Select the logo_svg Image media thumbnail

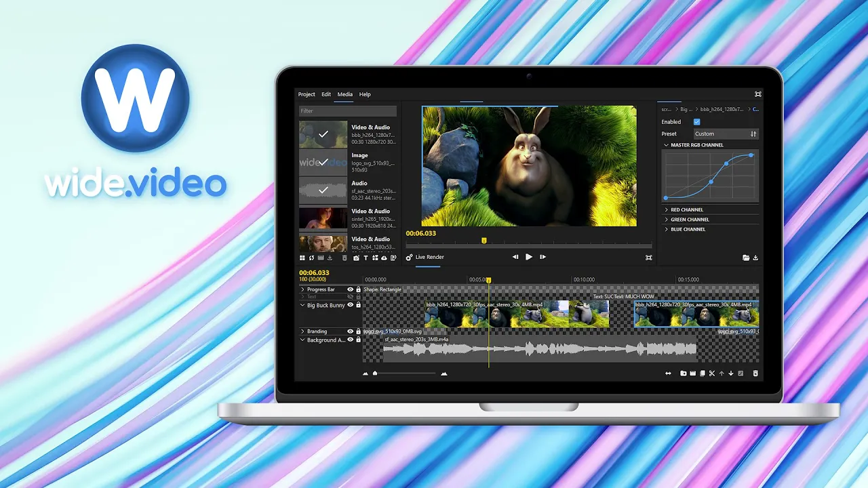coord(323,162)
